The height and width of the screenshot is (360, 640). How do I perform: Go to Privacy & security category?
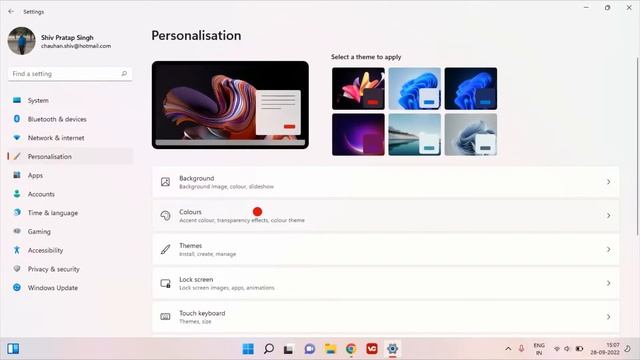click(x=70, y=269)
